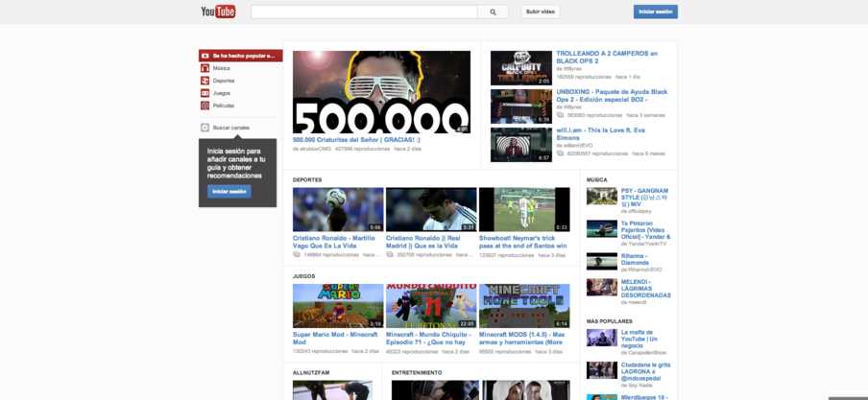The height and width of the screenshot is (400, 868).
Task: Click playlist icon beside UNBOXING view count
Action: (560, 115)
